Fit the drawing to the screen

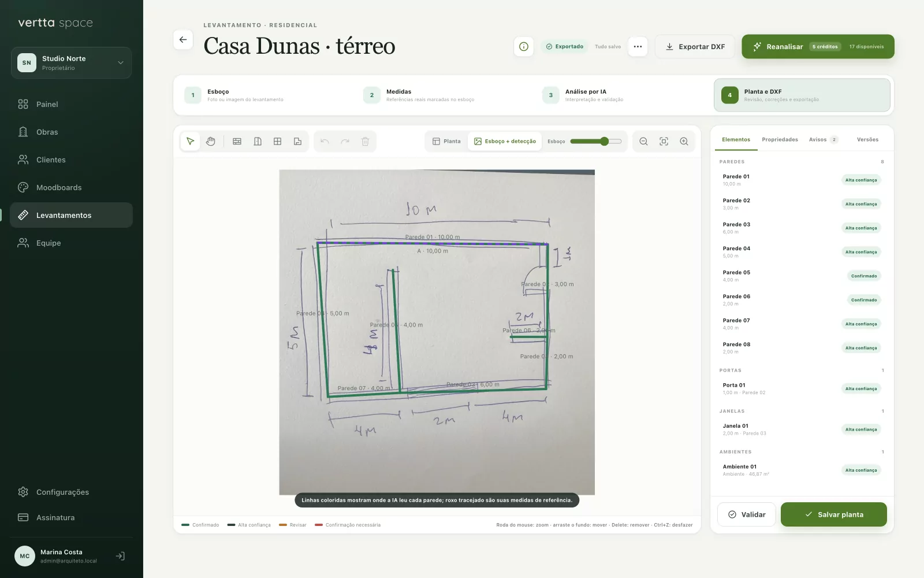[664, 142]
